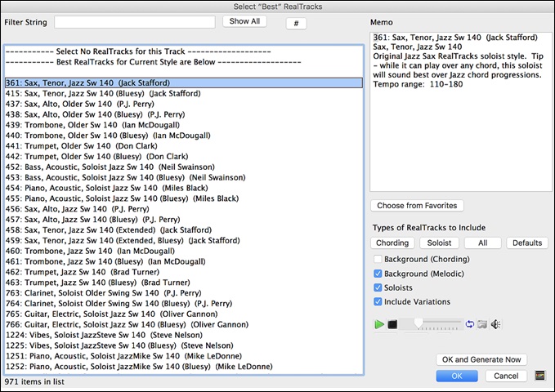Click the # button next to Show All

(x=296, y=22)
